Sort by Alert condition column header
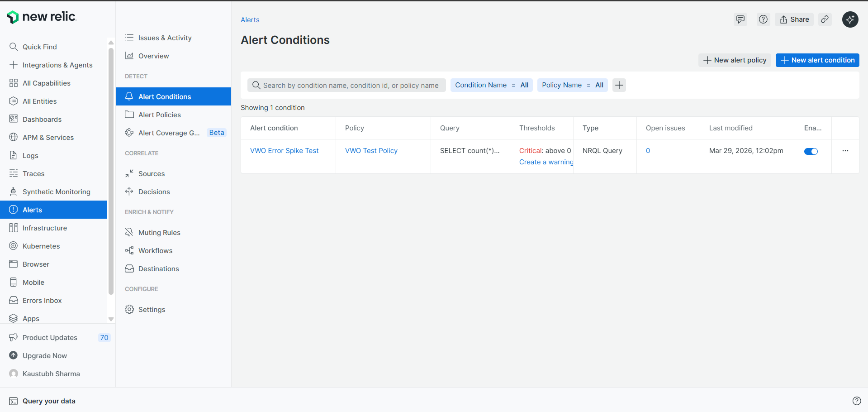Screen dimensions: 868x412 pyautogui.click(x=274, y=128)
